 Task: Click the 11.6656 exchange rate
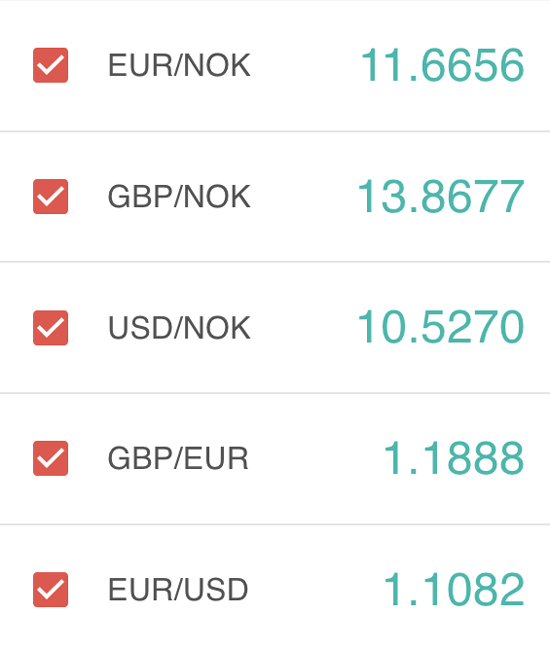(x=443, y=65)
